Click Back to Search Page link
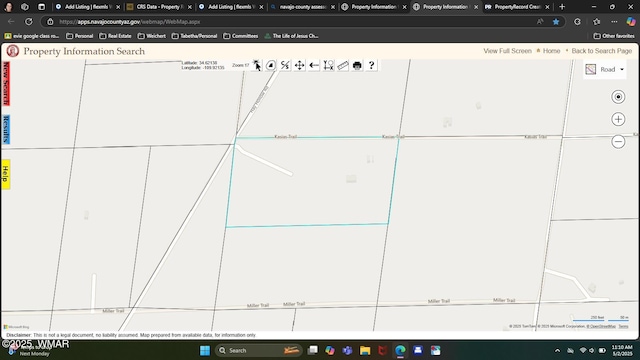640x360 pixels. [602, 51]
